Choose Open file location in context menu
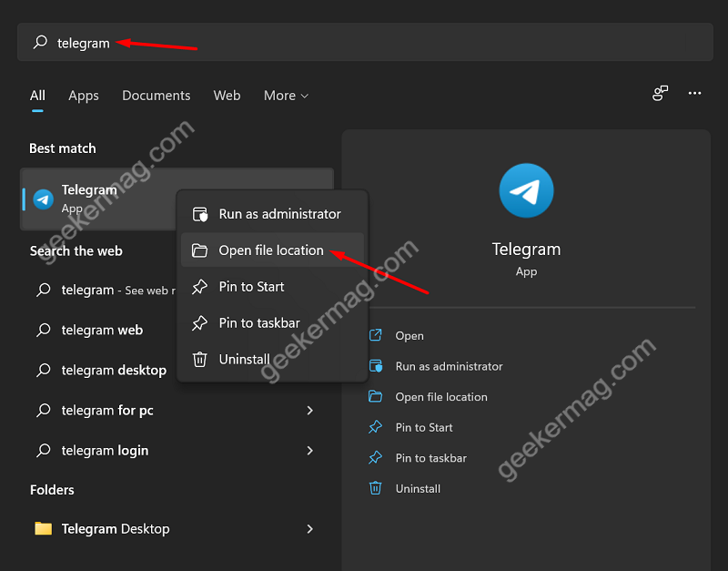728x571 pixels. 272,250
